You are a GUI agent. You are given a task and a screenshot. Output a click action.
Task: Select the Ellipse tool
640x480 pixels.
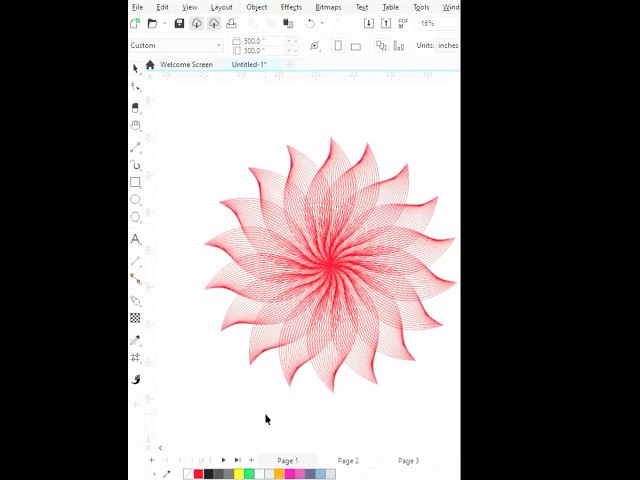136,200
